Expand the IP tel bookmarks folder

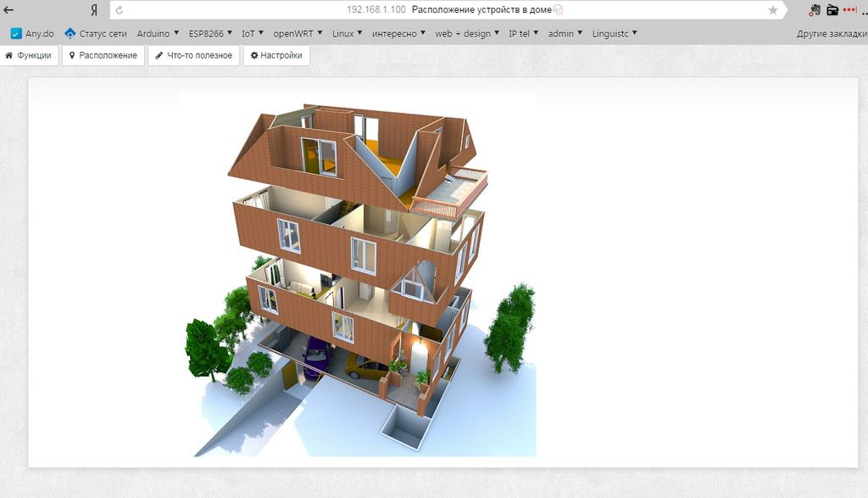point(524,33)
